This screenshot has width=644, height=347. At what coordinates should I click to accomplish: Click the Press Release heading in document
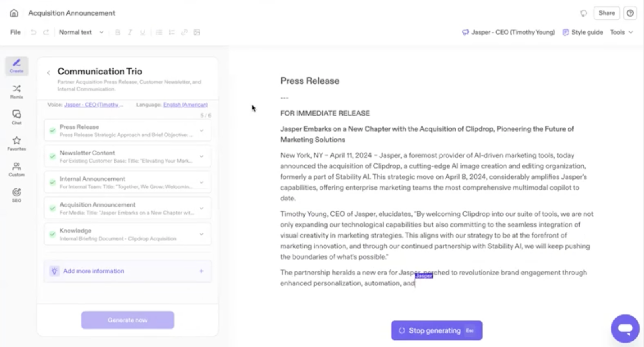click(310, 81)
